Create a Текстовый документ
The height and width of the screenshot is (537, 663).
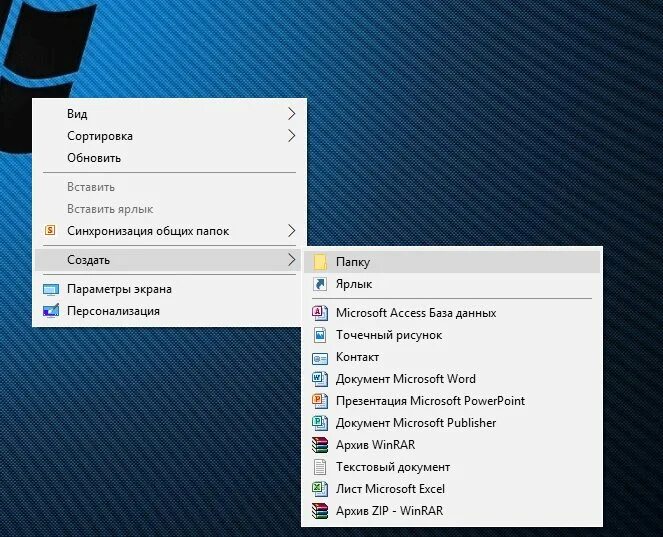pyautogui.click(x=452, y=467)
